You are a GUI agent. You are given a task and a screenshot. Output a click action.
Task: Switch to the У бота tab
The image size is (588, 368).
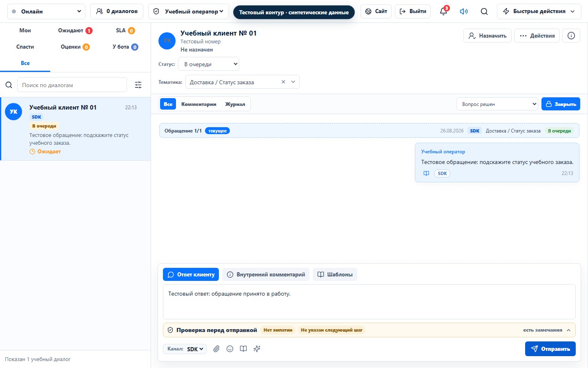pos(125,47)
